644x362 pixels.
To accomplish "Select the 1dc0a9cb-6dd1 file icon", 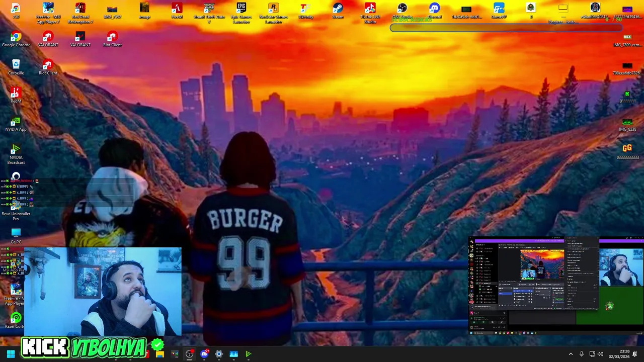I will click(x=466, y=11).
